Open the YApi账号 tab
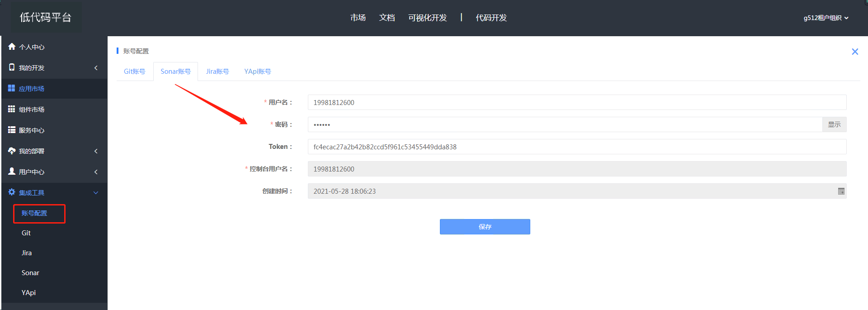 tap(258, 72)
